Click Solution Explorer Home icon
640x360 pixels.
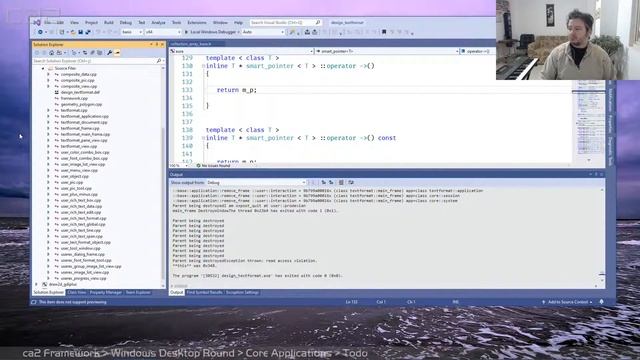click(51, 53)
